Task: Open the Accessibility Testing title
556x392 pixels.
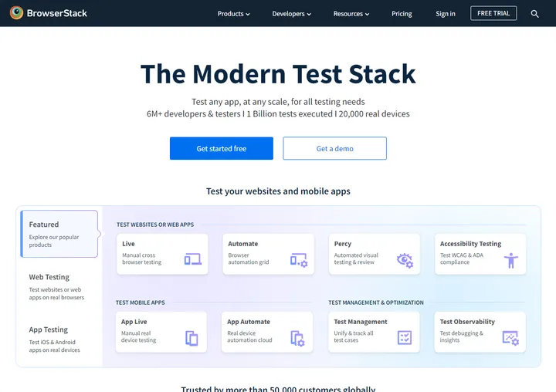Action: [x=470, y=244]
